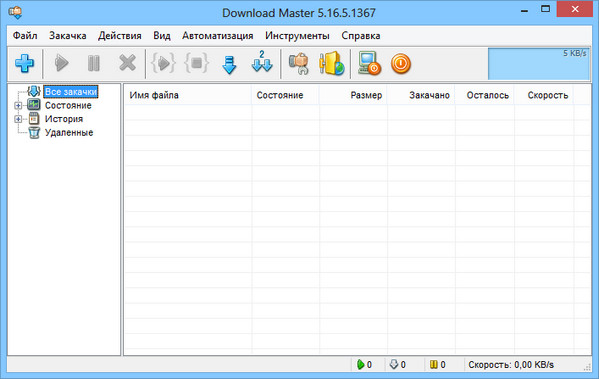The image size is (599, 379).
Task: Click the orange power button icon
Action: click(401, 63)
